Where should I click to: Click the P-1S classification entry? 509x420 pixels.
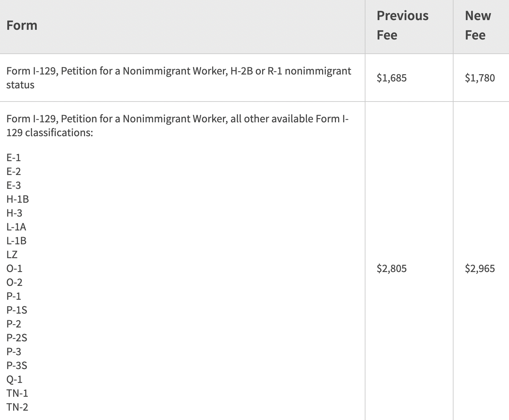pyautogui.click(x=17, y=310)
